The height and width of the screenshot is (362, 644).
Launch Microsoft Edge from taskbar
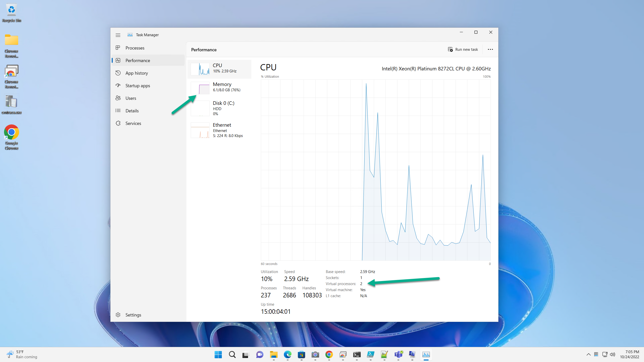click(288, 354)
